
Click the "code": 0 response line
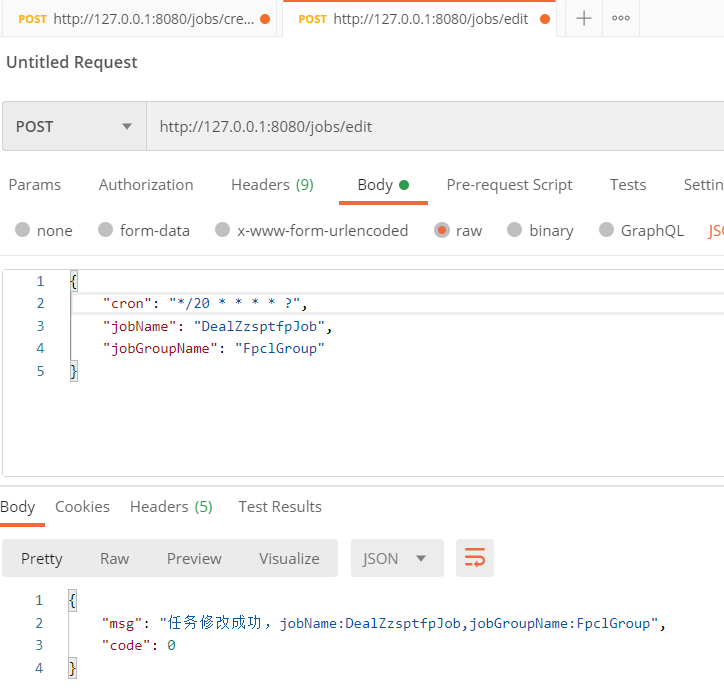139,645
